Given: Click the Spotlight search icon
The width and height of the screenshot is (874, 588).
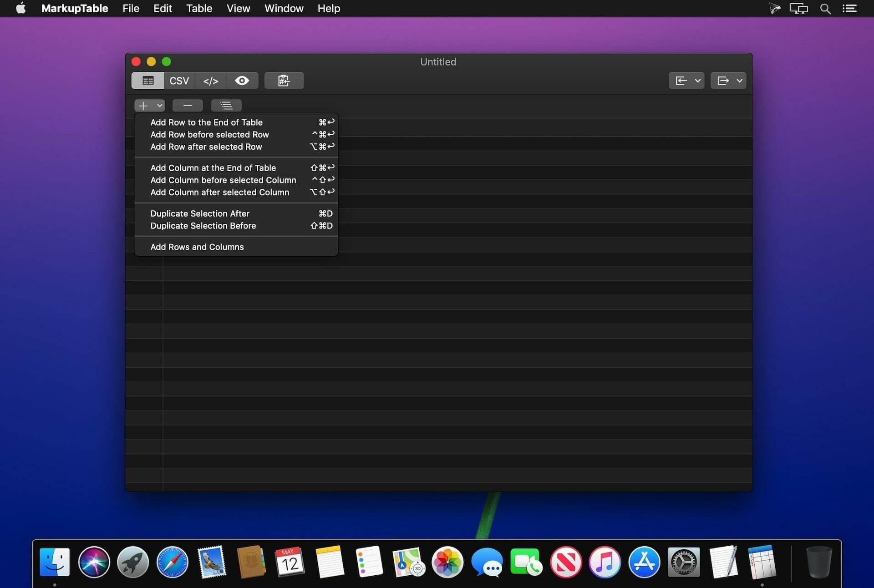Looking at the screenshot, I should 825,8.
